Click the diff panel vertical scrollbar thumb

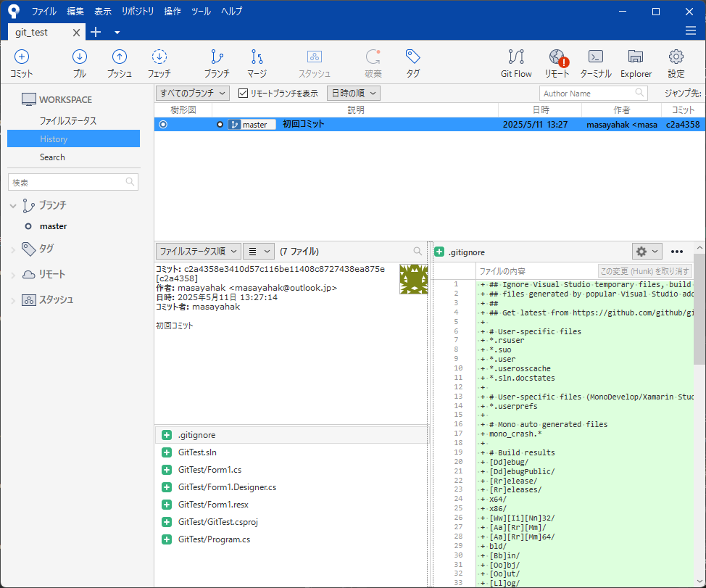(699, 308)
